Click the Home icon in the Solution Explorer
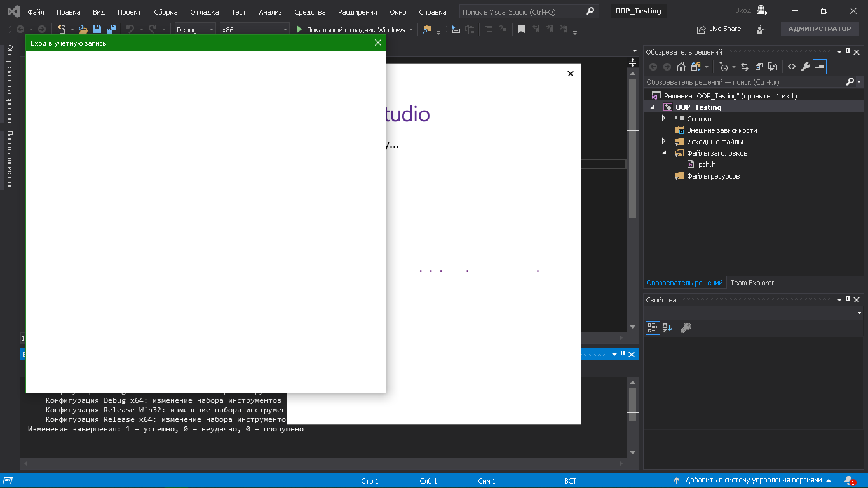 (x=681, y=67)
